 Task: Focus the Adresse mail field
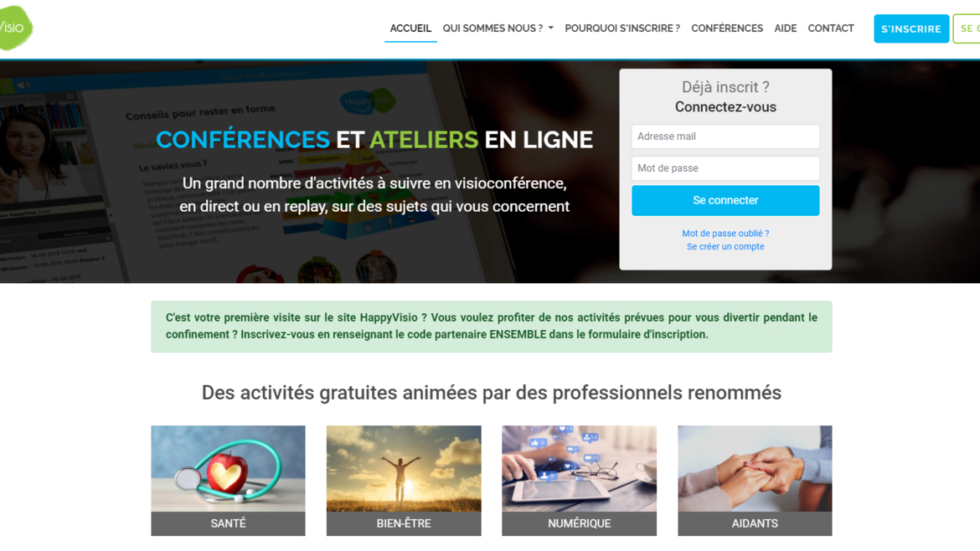(725, 136)
